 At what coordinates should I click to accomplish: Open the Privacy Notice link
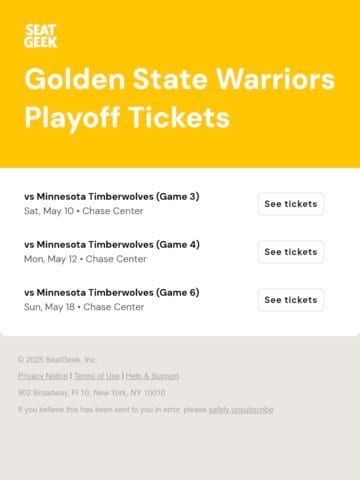(43, 376)
